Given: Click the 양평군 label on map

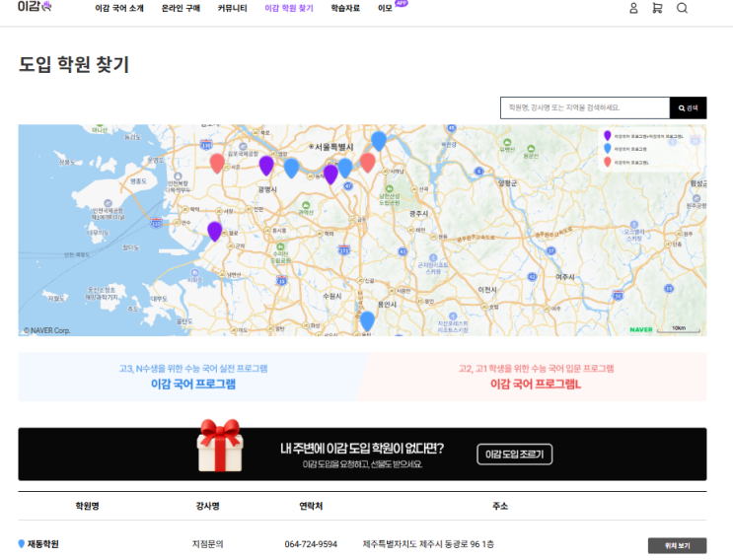Looking at the screenshot, I should pyautogui.click(x=507, y=183).
